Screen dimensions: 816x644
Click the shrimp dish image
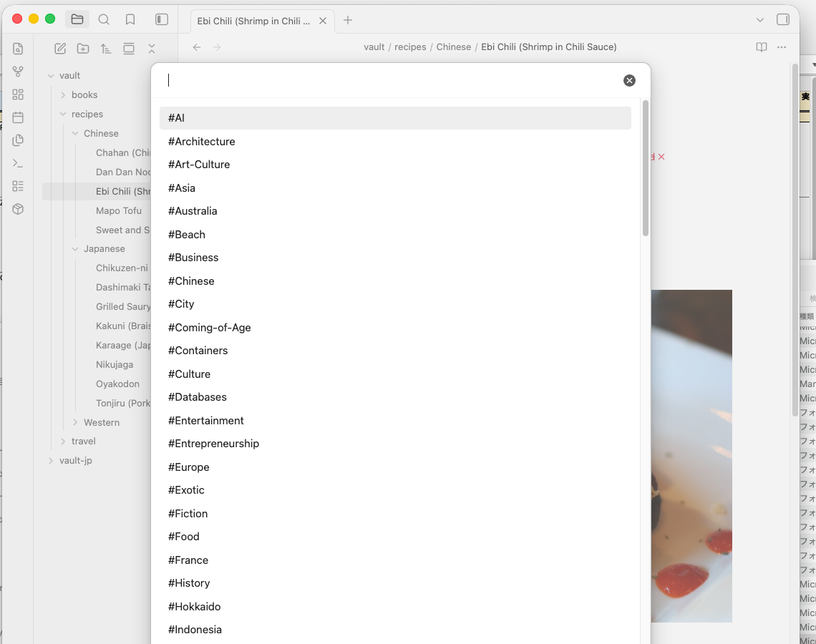click(x=691, y=456)
